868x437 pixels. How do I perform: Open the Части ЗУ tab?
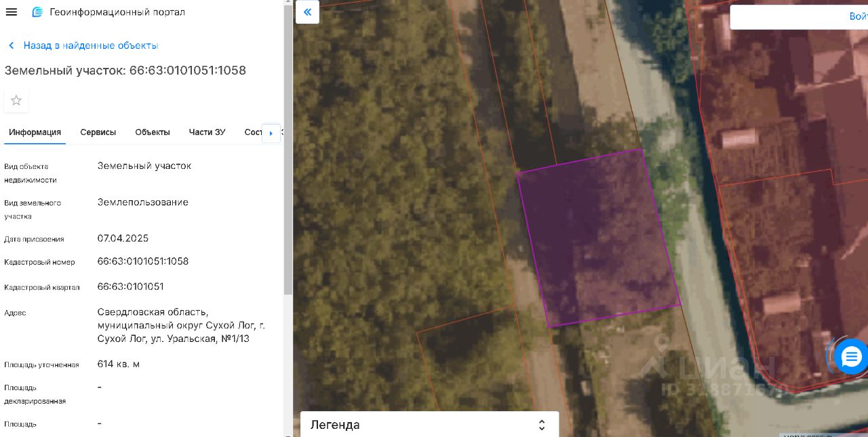207,132
